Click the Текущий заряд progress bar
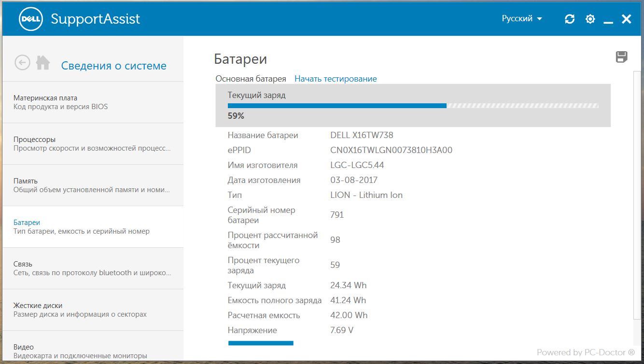Viewport: 644px width, 364px height. tap(413, 105)
